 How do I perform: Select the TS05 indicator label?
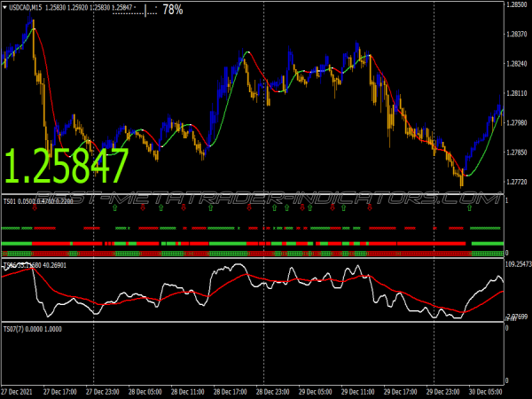35,265
